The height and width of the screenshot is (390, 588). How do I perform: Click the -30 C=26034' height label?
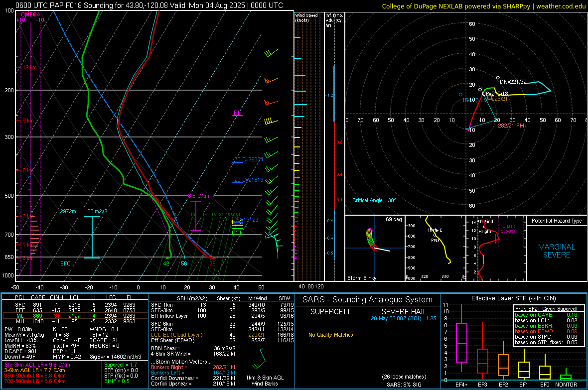point(248,159)
